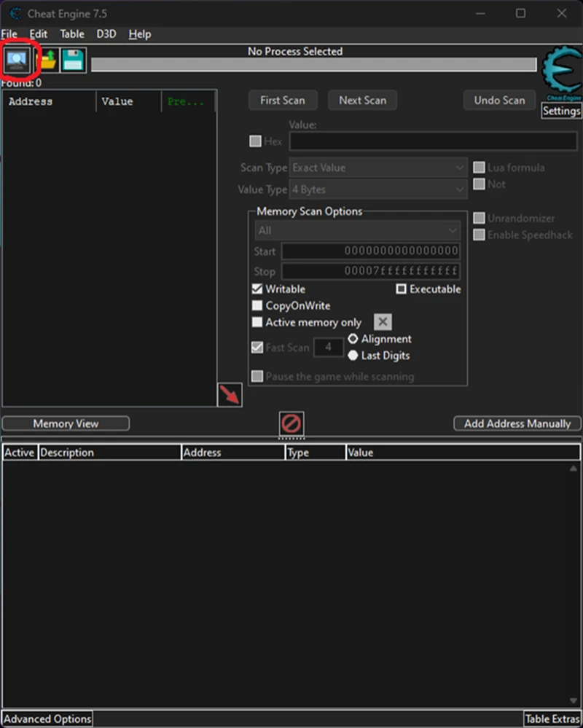Open the D3D menu
Viewport: 583px width, 728px height.
[106, 34]
